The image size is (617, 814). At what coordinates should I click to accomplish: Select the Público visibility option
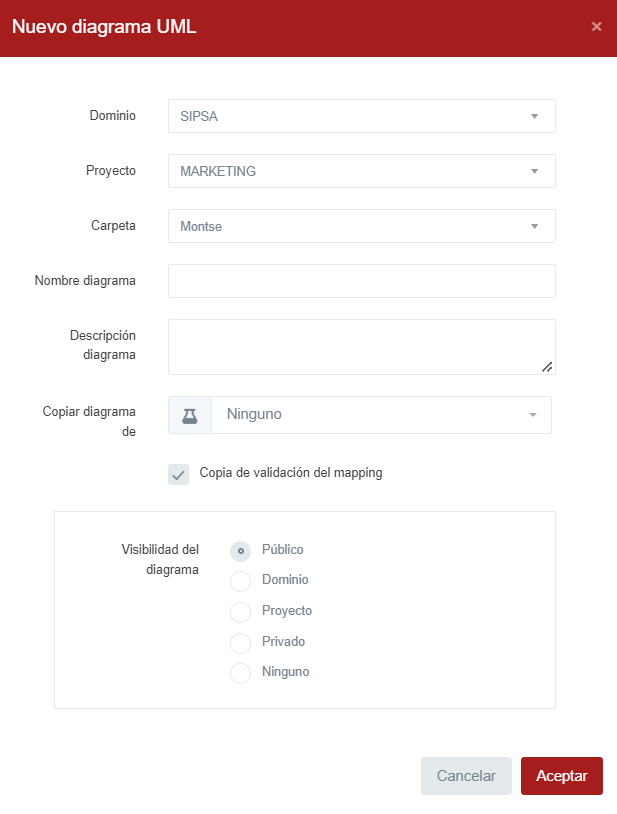pyautogui.click(x=240, y=551)
